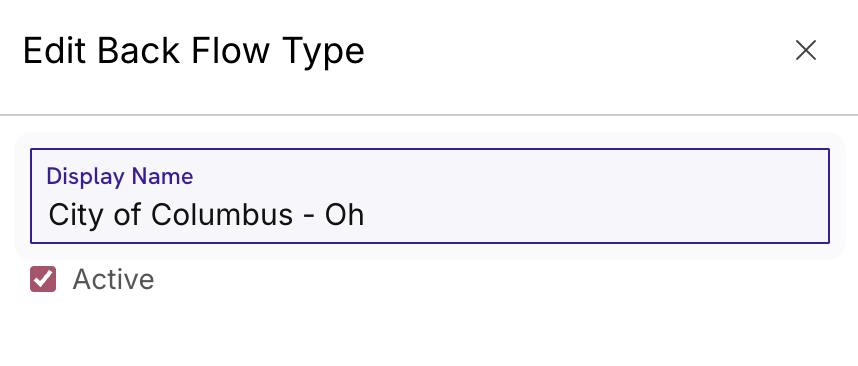This screenshot has height=366, width=858.
Task: Click the word Edit in the dialog title
Action: (x=55, y=51)
